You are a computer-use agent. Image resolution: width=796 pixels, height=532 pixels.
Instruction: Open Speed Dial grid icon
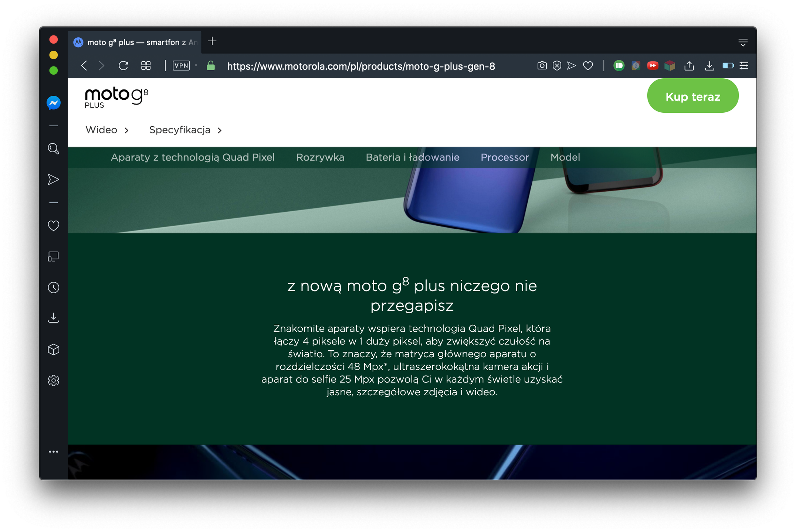[x=146, y=66]
